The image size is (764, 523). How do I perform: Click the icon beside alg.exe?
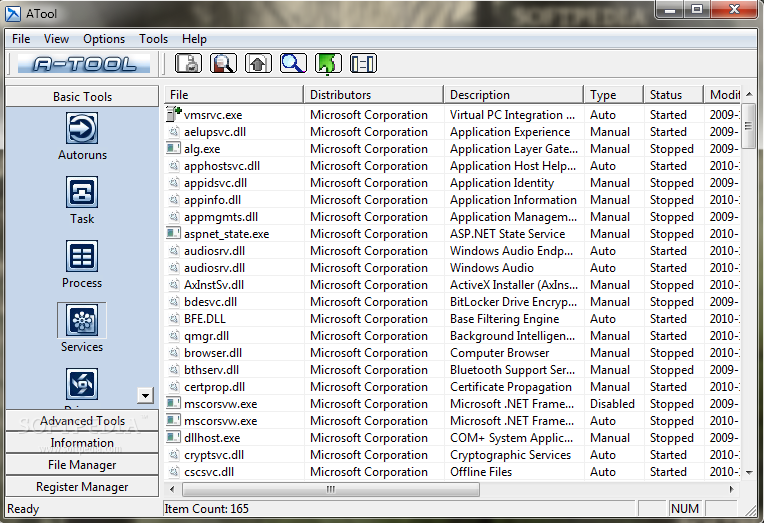tap(173, 148)
